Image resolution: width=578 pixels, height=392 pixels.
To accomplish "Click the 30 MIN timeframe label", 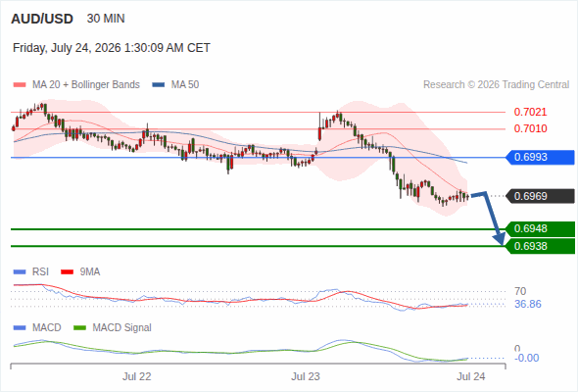I will (x=106, y=19).
